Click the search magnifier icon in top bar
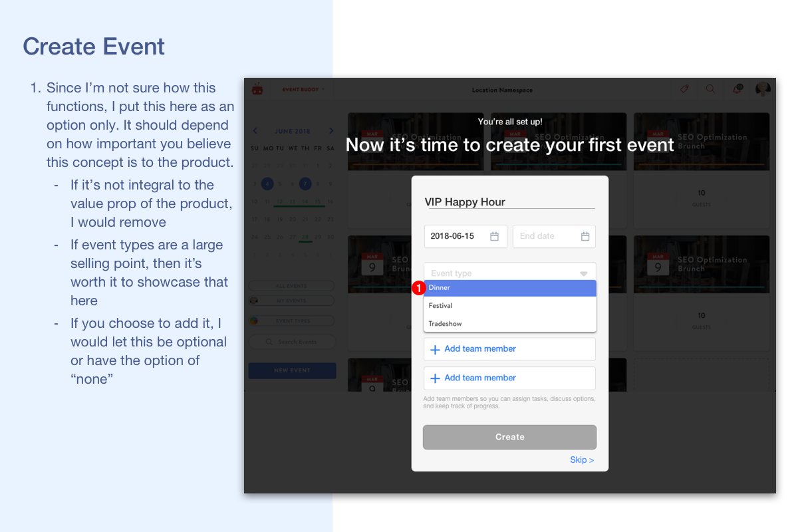798x532 pixels. 710,89
